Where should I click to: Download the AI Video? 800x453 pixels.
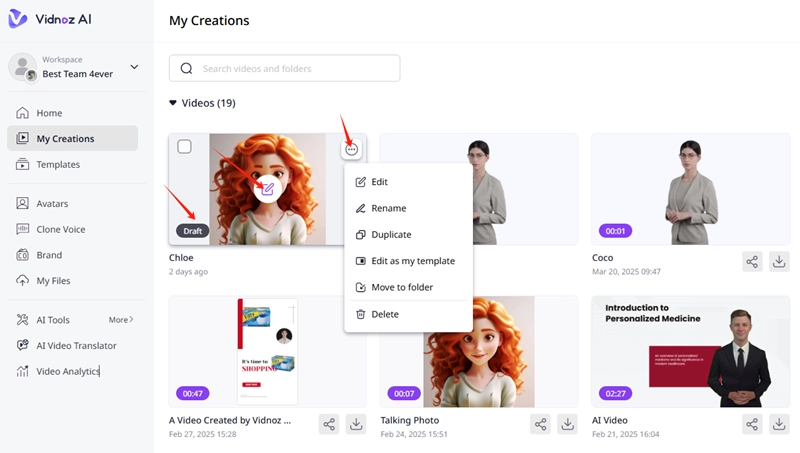[x=779, y=424]
